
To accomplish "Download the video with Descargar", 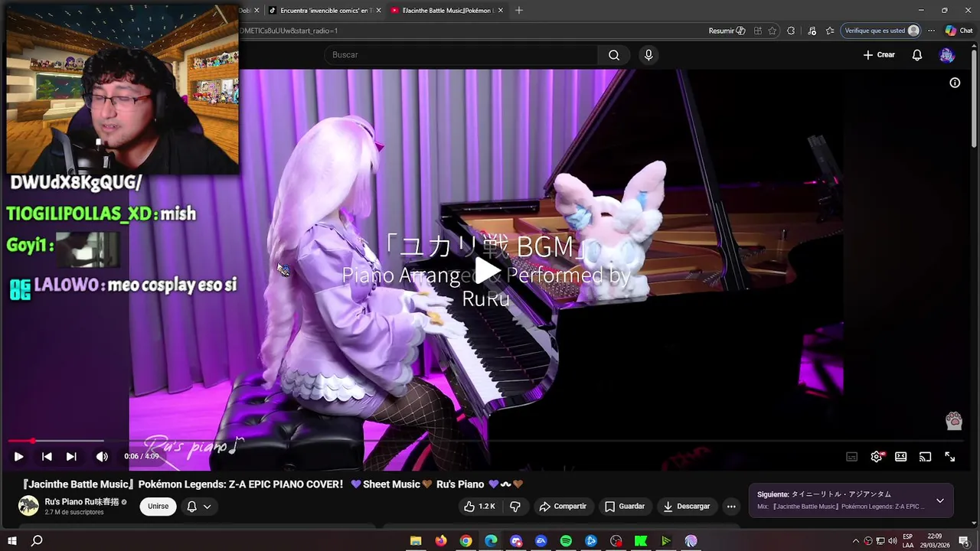I will (687, 507).
